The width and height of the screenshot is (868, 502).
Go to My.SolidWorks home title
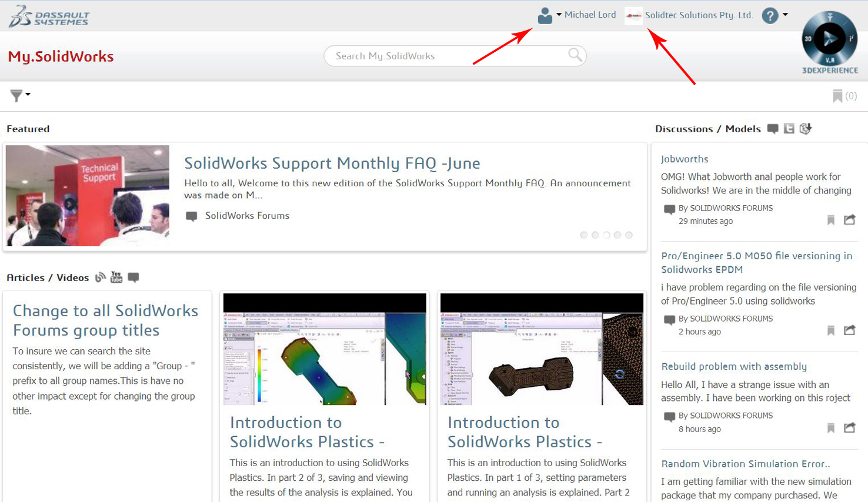(x=61, y=56)
